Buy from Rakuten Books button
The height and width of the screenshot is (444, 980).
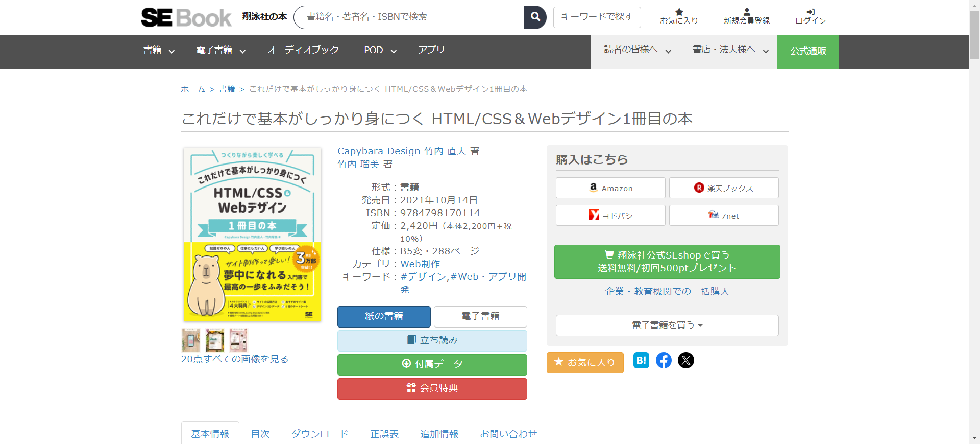point(724,188)
